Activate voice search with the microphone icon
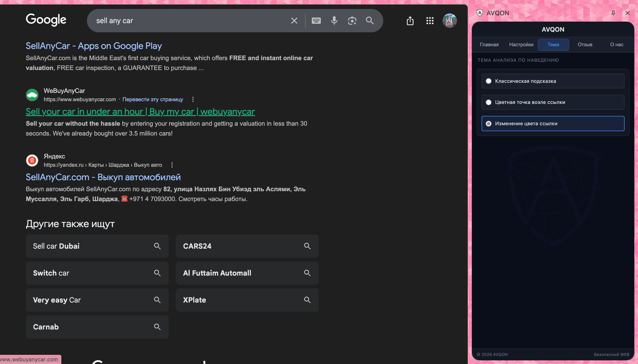638x364 pixels. pos(334,20)
